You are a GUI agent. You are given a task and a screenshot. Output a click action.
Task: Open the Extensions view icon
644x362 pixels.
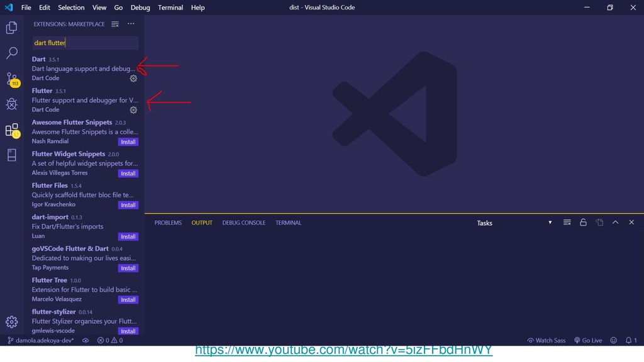click(x=13, y=130)
